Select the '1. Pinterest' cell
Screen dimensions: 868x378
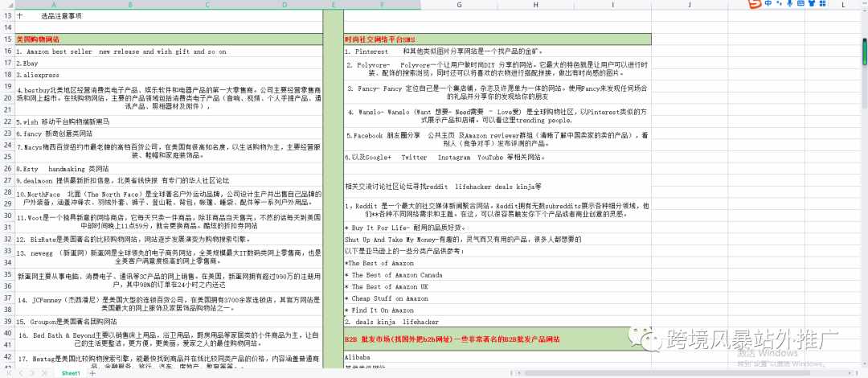point(497,51)
